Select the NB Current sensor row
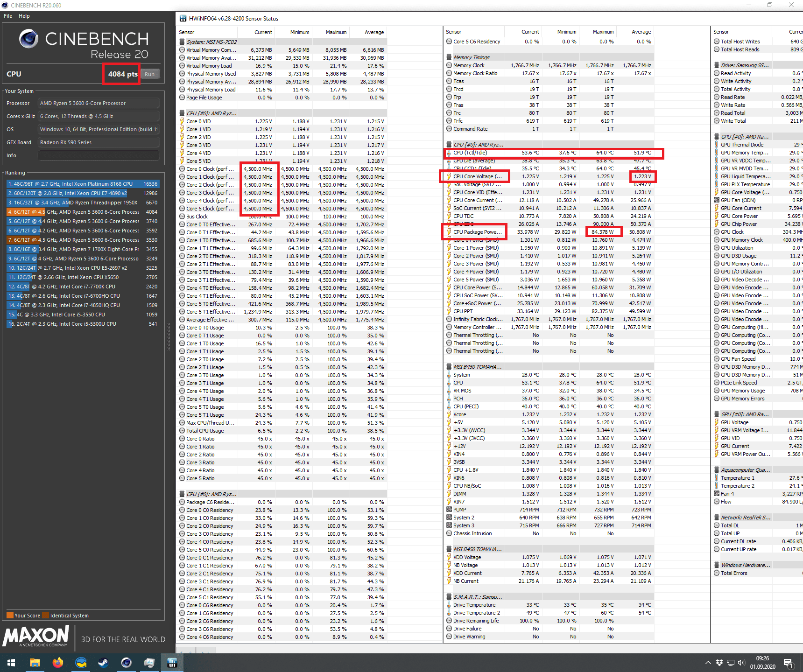803x672 pixels. [x=549, y=581]
